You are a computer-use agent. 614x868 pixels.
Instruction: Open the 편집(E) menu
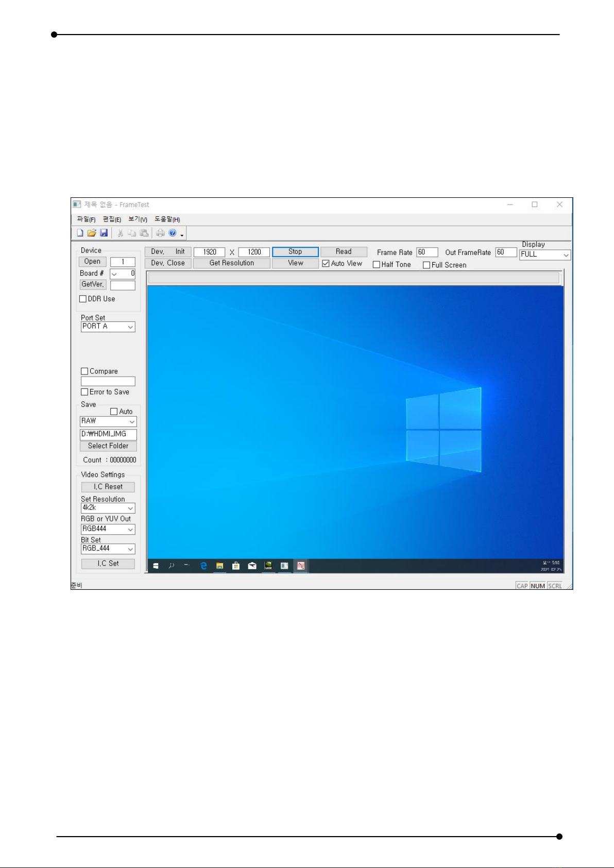point(112,219)
